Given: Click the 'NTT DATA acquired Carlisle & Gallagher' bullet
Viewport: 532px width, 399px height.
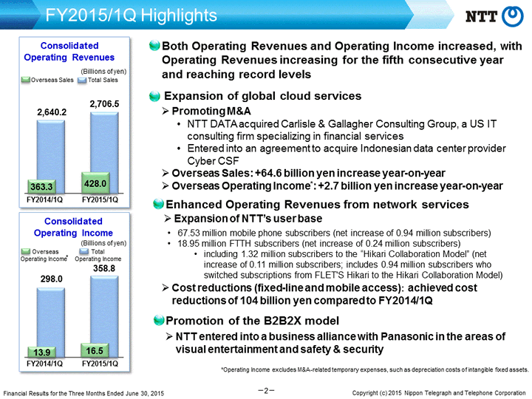Looking at the screenshot, I should [341, 130].
